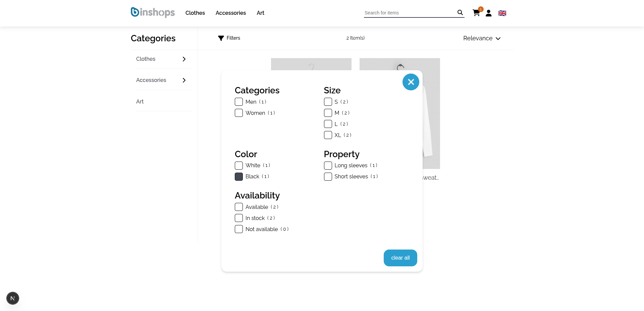Click the UK flag language icon
644x311 pixels.
coord(502,13)
